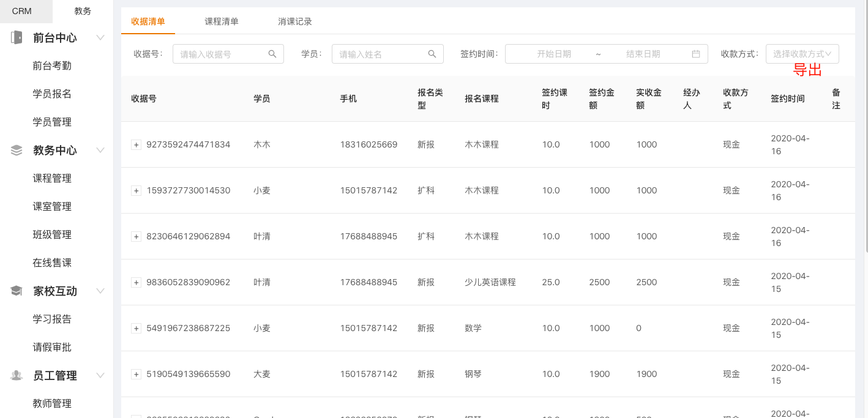Open the 收款方式 payment method dropdown
The height and width of the screenshot is (418, 868).
pos(802,54)
